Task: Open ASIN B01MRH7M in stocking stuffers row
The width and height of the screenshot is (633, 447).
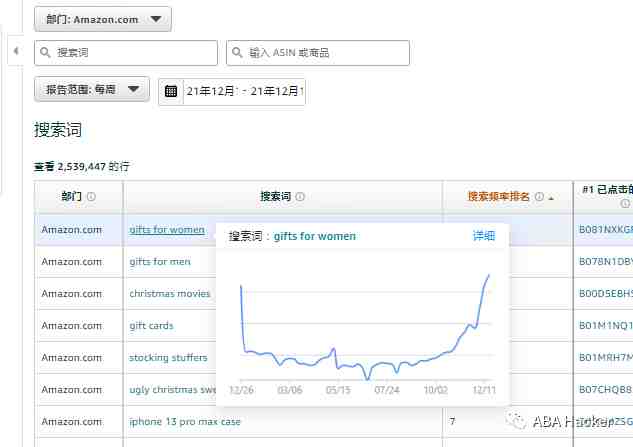Action: tap(606, 357)
